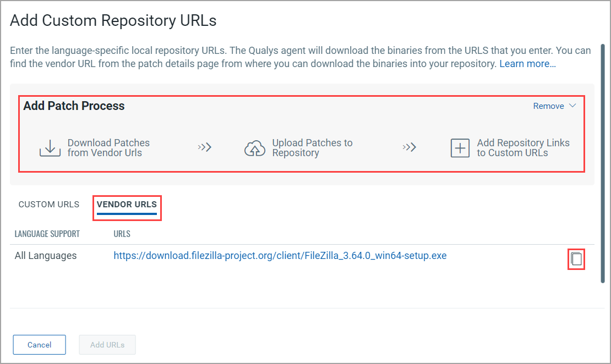Image resolution: width=611 pixels, height=364 pixels.
Task: Click the LANGUAGE SUPPORT column header
Action: point(47,234)
